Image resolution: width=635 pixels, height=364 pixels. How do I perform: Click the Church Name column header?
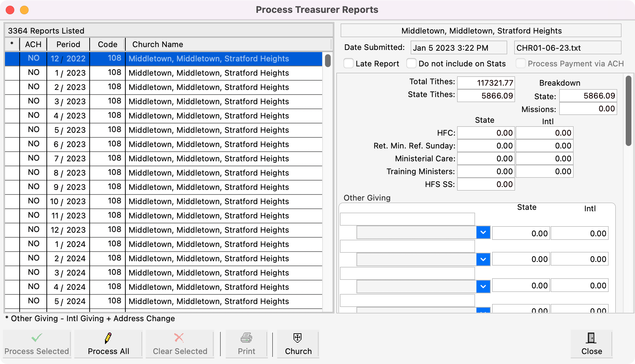157,44
